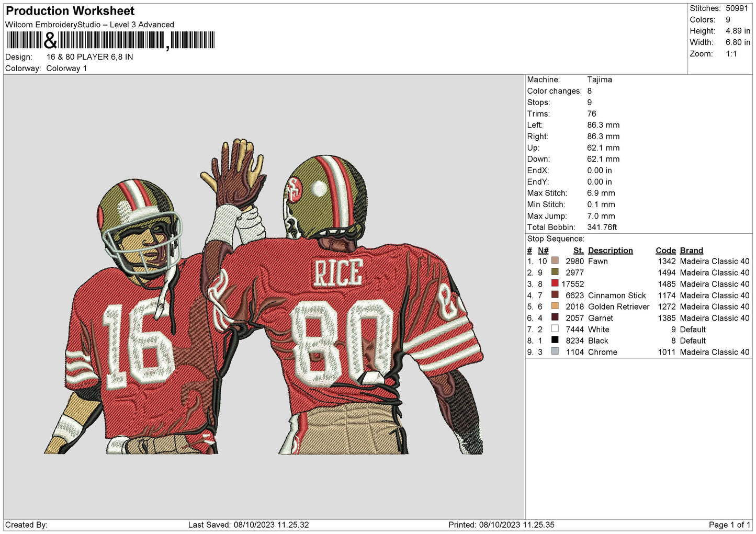Click the 'Brand' column header
Screen dimensions: 756x534
692,251
